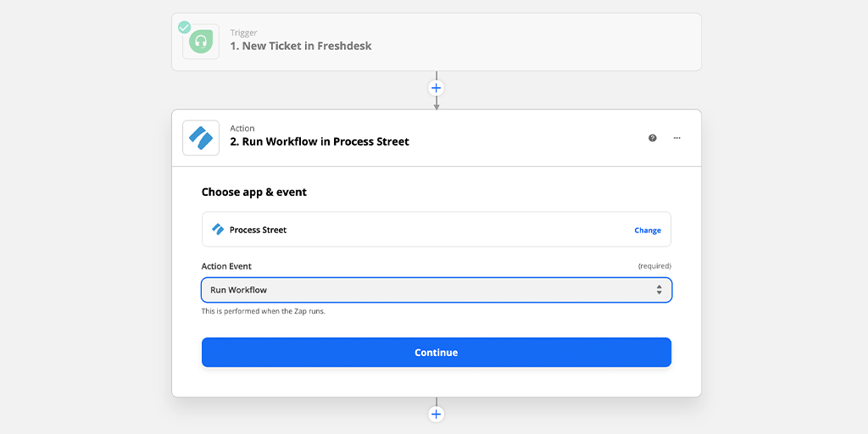Collapse the '2. Run Workflow in Process Street' header
This screenshot has width=868, height=434.
point(437,138)
